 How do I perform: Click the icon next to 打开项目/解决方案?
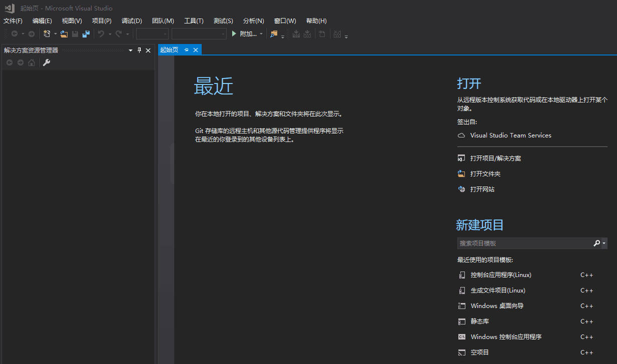pyautogui.click(x=461, y=158)
